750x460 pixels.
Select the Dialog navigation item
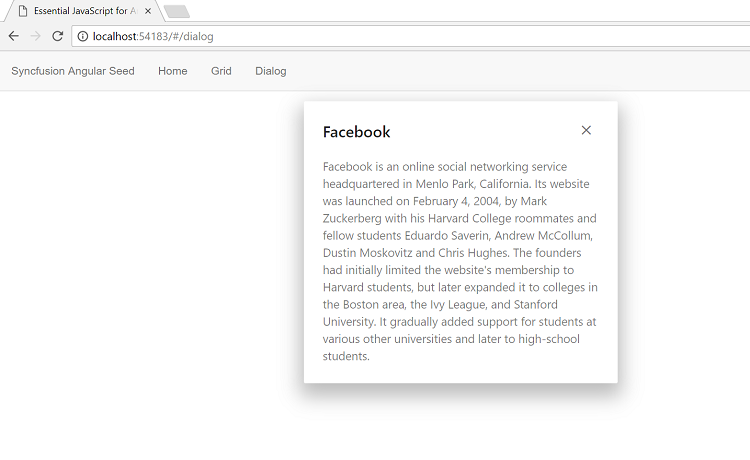pos(271,71)
